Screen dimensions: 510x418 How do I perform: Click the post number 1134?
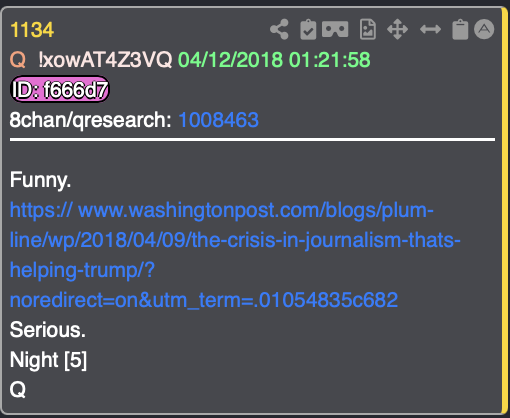[32, 30]
